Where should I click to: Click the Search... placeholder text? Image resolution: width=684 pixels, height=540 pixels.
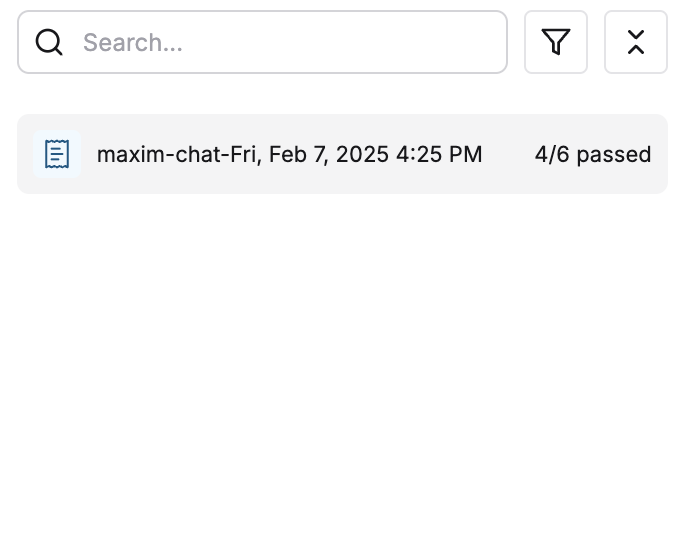133,42
